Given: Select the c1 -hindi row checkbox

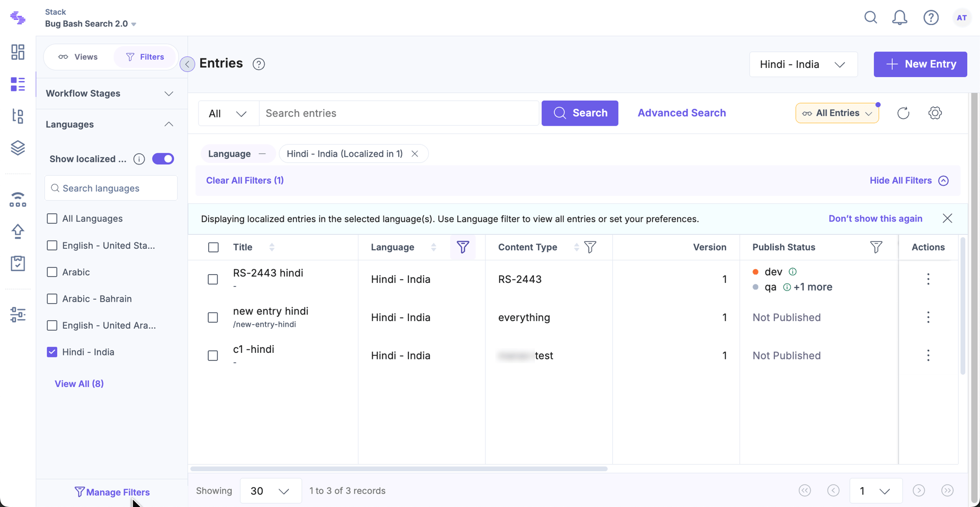Looking at the screenshot, I should pyautogui.click(x=213, y=355).
